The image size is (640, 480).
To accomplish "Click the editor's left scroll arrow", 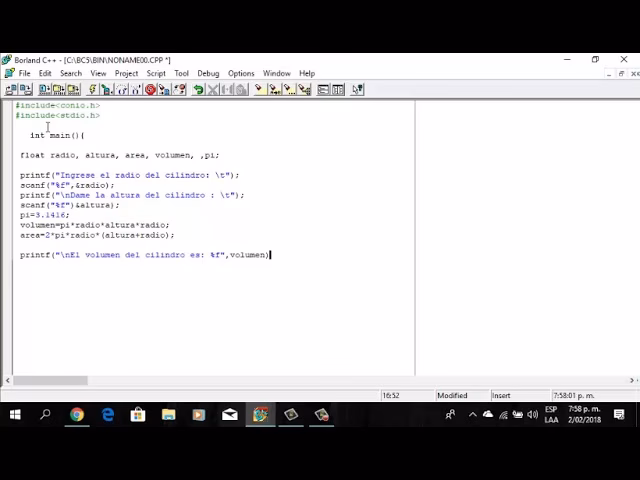I will (x=7, y=380).
